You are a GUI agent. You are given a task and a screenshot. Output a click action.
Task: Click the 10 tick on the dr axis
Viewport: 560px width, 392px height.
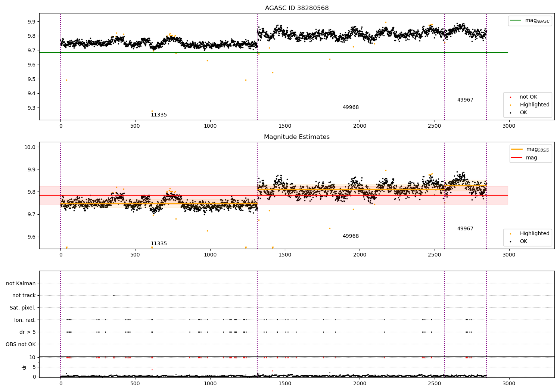pyautogui.click(x=32, y=357)
